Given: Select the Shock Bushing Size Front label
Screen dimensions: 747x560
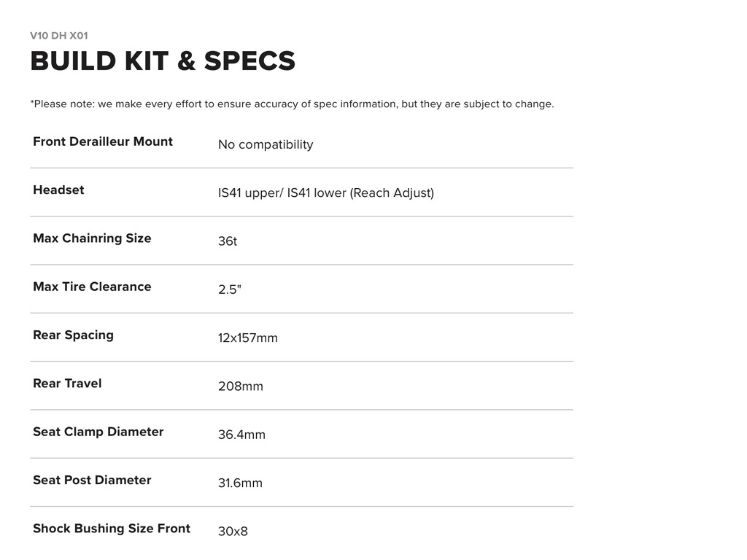Looking at the screenshot, I should (x=112, y=529).
